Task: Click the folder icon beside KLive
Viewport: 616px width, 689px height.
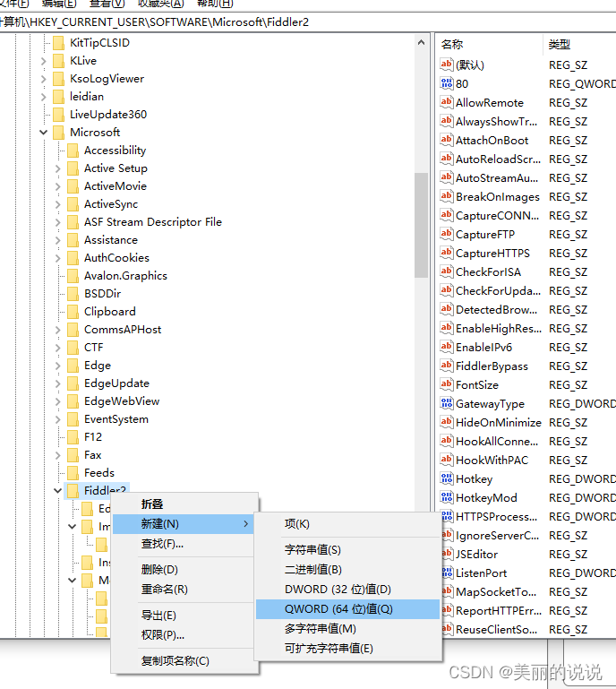Action: (58, 61)
